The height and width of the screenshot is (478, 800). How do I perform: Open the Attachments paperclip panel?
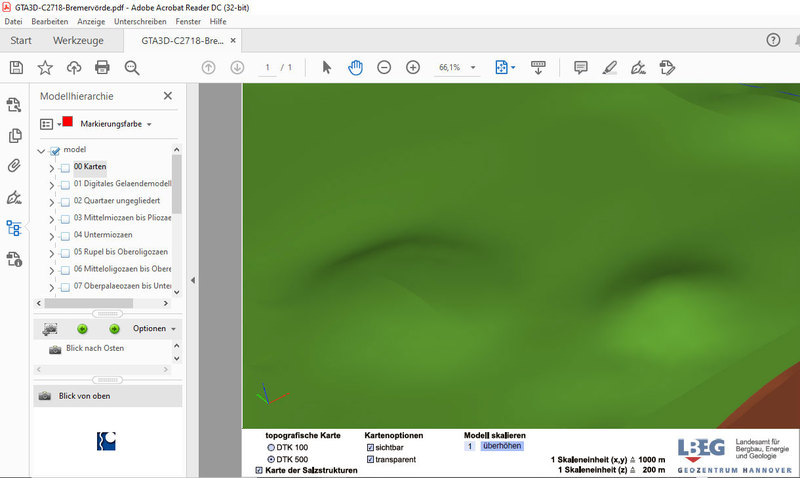(x=14, y=166)
